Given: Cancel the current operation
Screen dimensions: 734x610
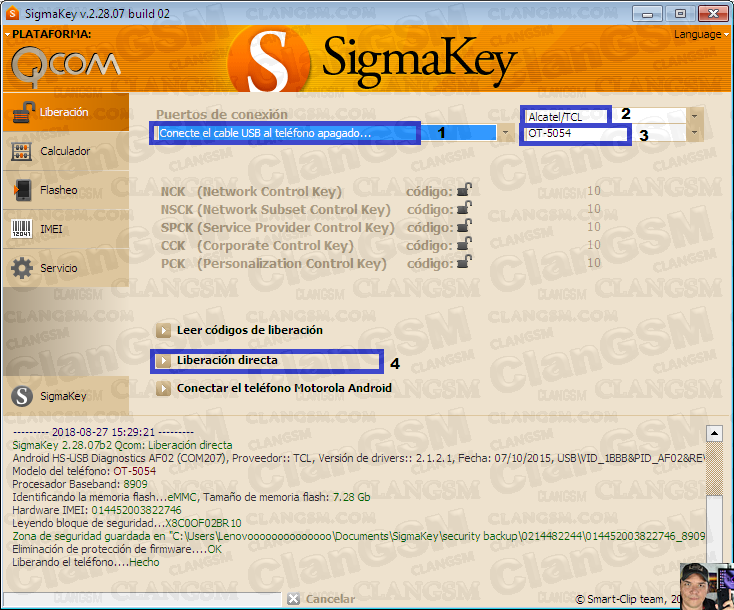Looking at the screenshot, I should click(x=330, y=599).
